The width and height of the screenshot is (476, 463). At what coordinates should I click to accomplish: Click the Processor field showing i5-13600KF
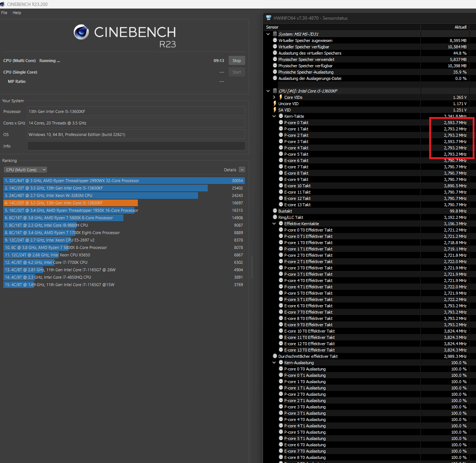click(136, 111)
